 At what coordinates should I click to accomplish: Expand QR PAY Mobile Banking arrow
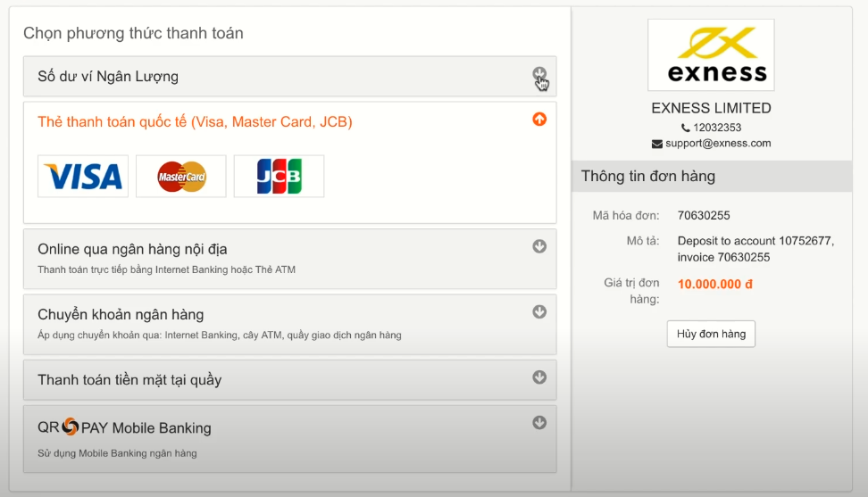(x=539, y=422)
